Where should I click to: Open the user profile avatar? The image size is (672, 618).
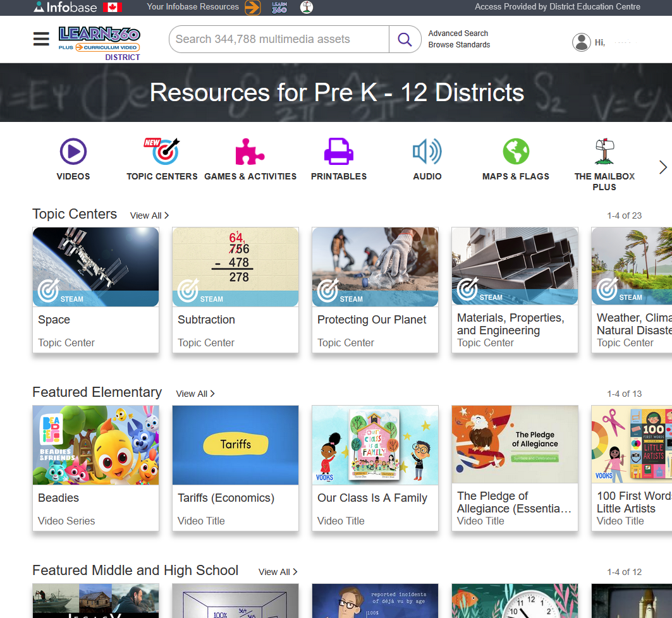[x=581, y=42]
